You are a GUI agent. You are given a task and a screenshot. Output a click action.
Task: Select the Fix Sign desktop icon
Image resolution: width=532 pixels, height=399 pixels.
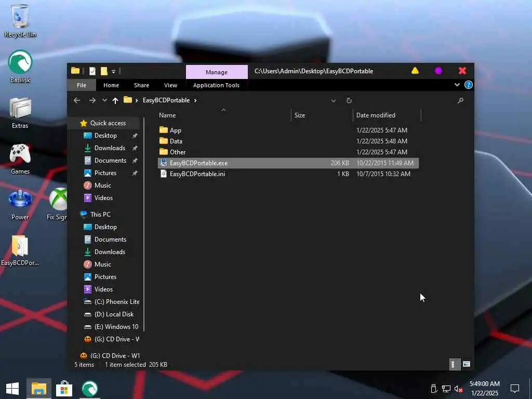coord(57,205)
